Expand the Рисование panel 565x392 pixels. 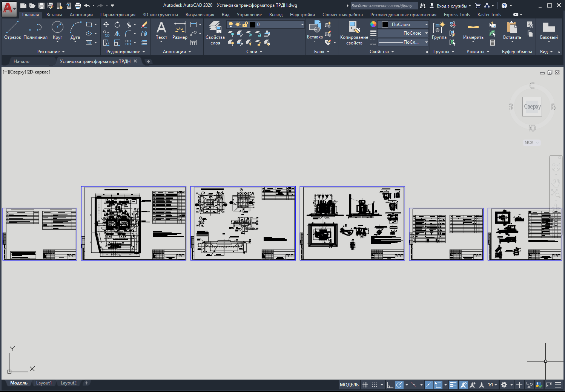tap(51, 52)
